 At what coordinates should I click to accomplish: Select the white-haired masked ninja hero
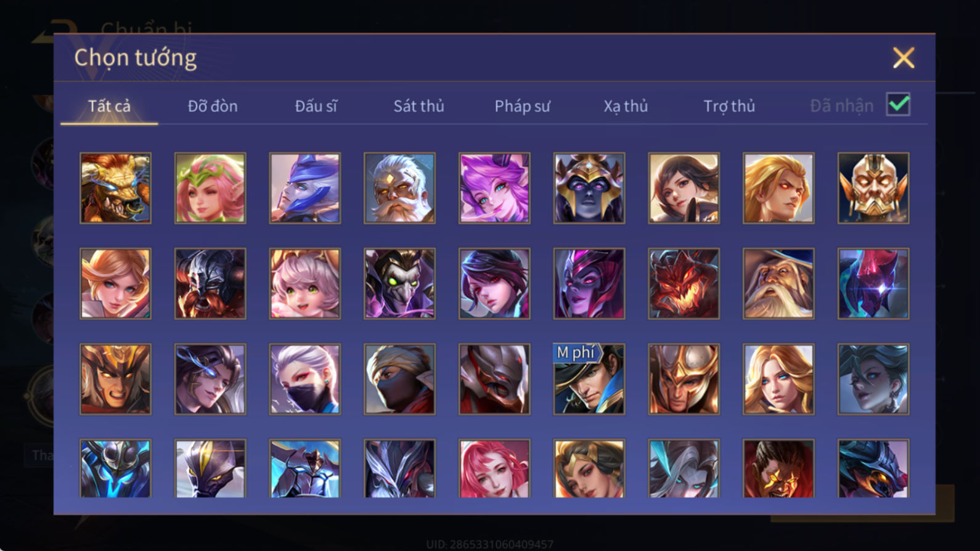tap(305, 379)
